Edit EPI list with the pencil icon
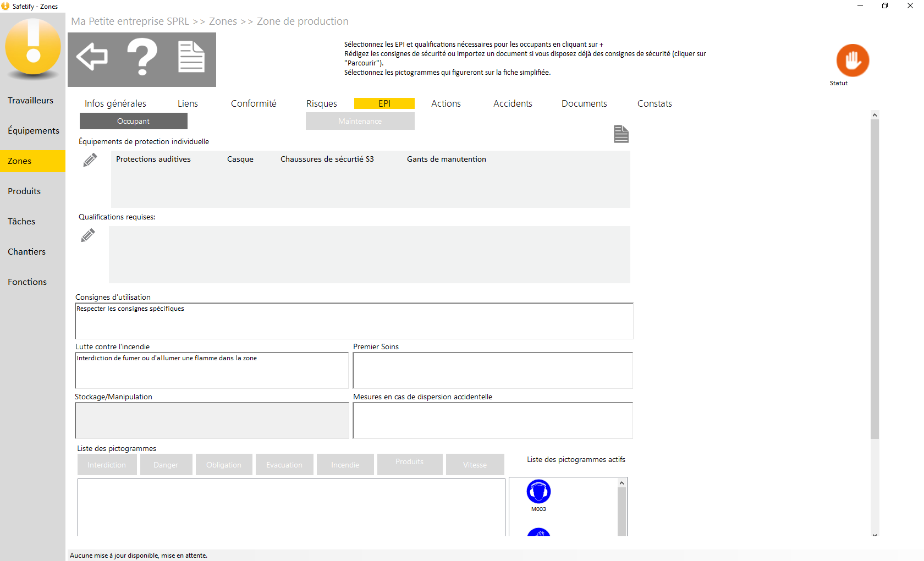Viewport: 924px width, 561px height. pyautogui.click(x=90, y=160)
